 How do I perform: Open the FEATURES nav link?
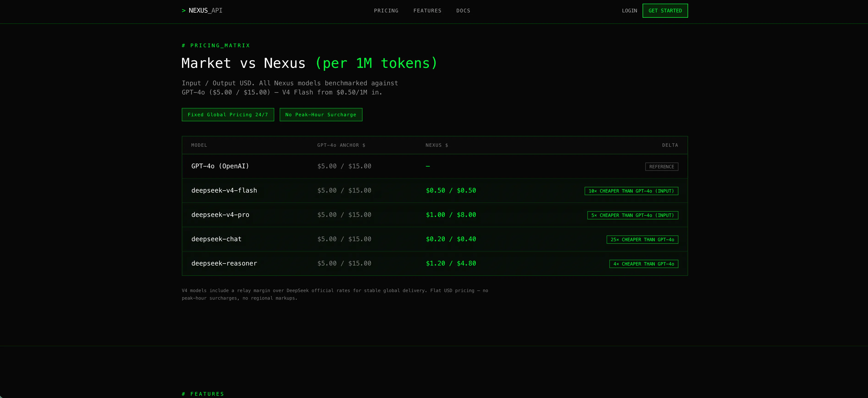coord(427,11)
